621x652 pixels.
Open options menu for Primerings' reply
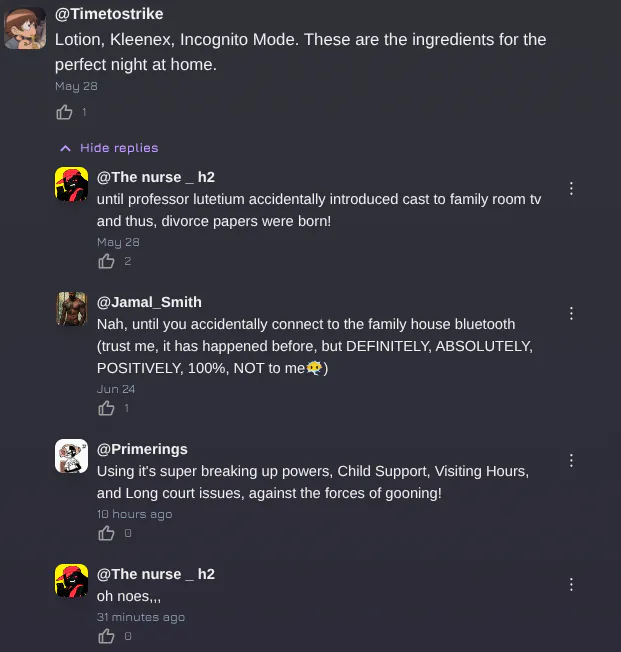point(571,461)
